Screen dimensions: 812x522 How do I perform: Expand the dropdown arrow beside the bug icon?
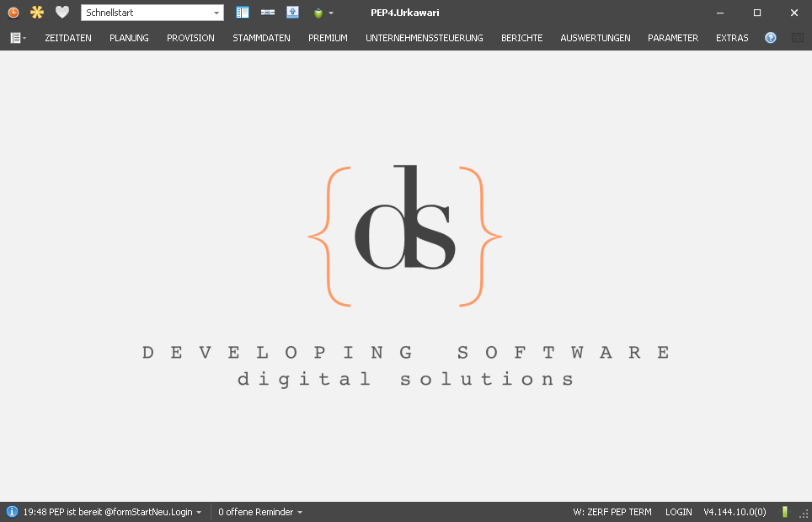point(331,13)
